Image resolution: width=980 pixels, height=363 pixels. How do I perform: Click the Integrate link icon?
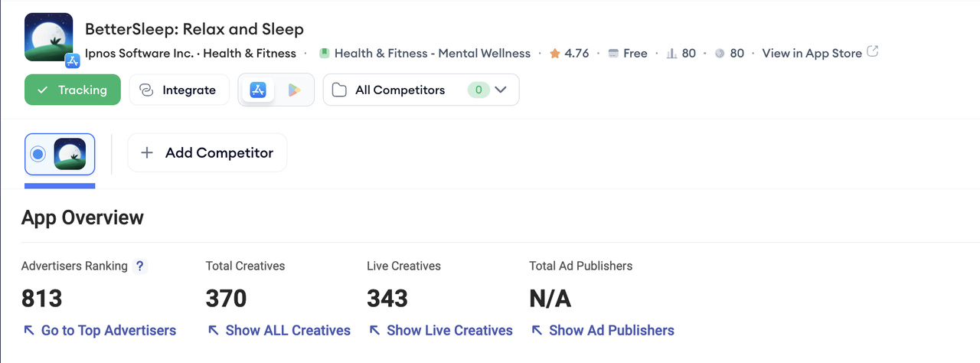click(146, 90)
